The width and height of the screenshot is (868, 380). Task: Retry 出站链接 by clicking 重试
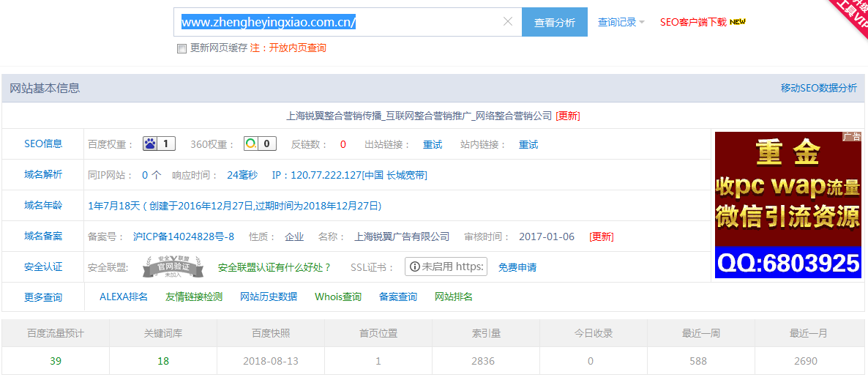click(433, 144)
